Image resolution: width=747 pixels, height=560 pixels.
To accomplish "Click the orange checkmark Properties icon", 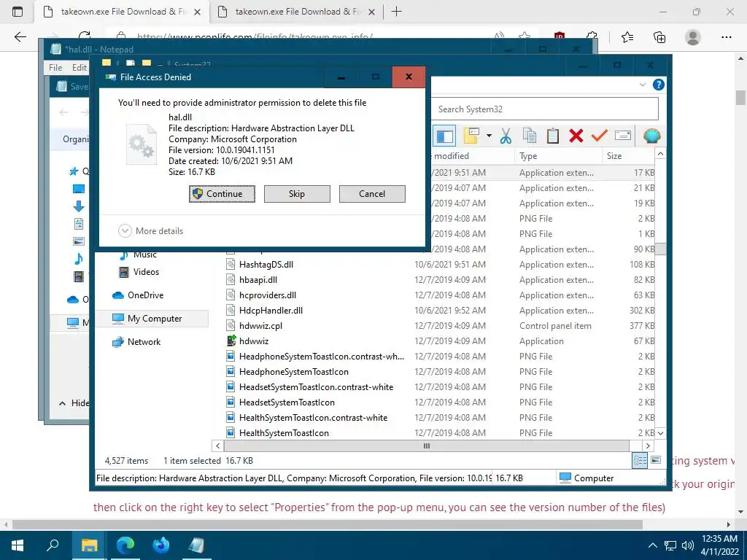I will pos(600,136).
